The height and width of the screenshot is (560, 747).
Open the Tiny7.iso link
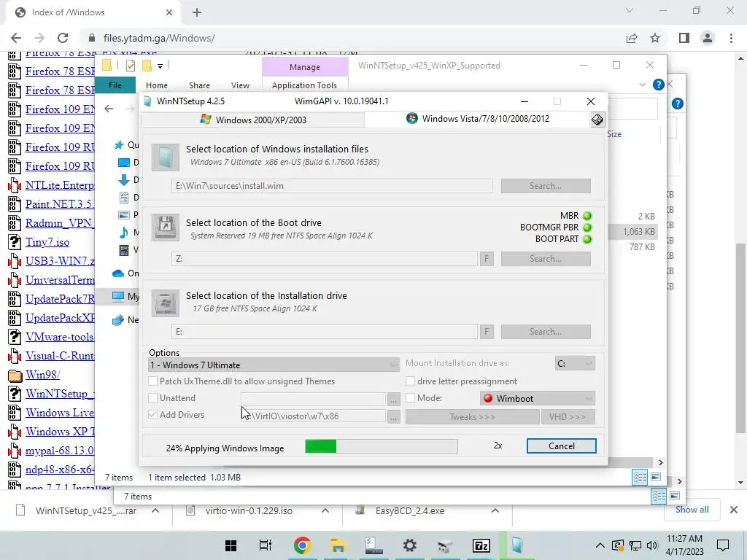pos(47,242)
